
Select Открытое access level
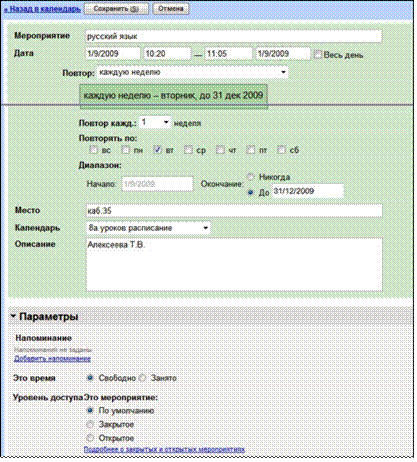[x=90, y=438]
